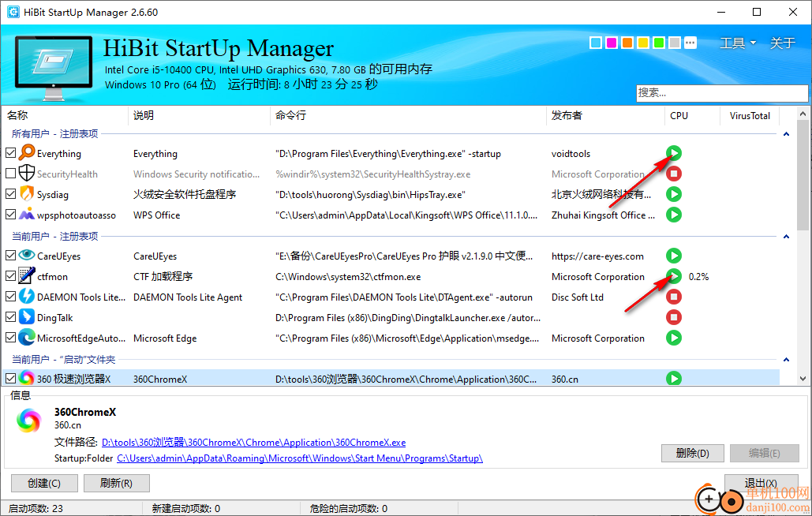Sort by the 名称 column header
Screen dimensions: 812x516
point(64,115)
